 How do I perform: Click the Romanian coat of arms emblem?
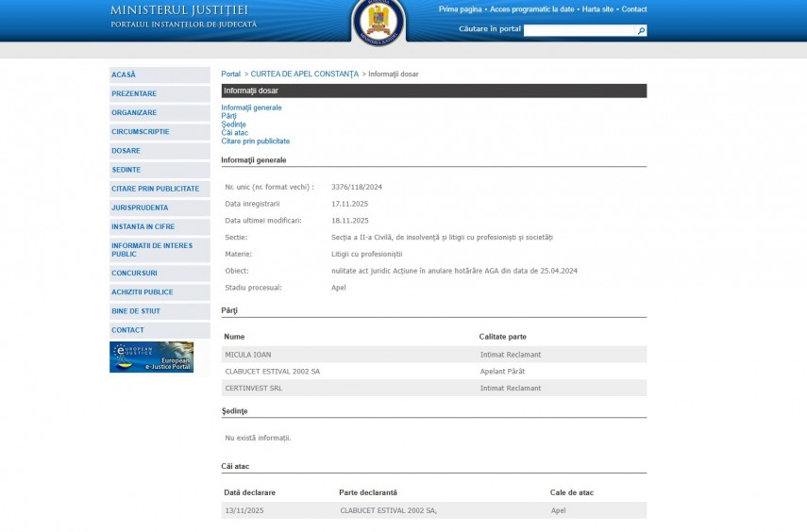[378, 22]
